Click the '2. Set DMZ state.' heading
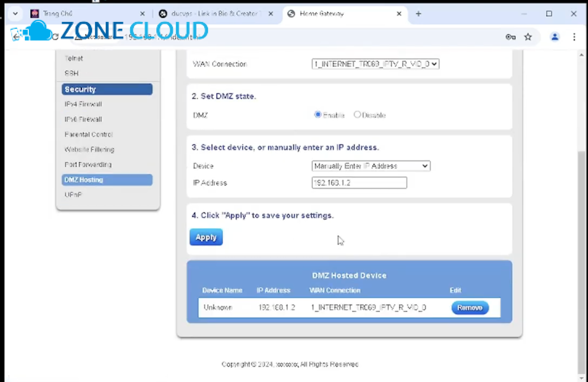 224,96
